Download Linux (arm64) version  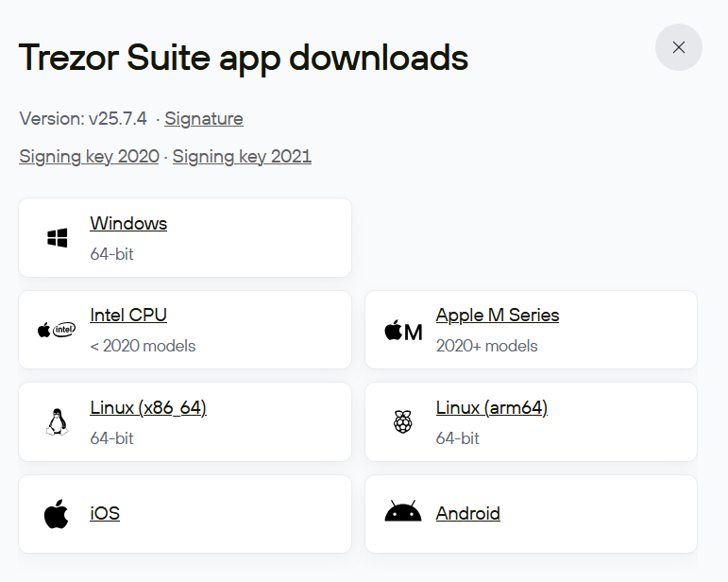(492, 408)
